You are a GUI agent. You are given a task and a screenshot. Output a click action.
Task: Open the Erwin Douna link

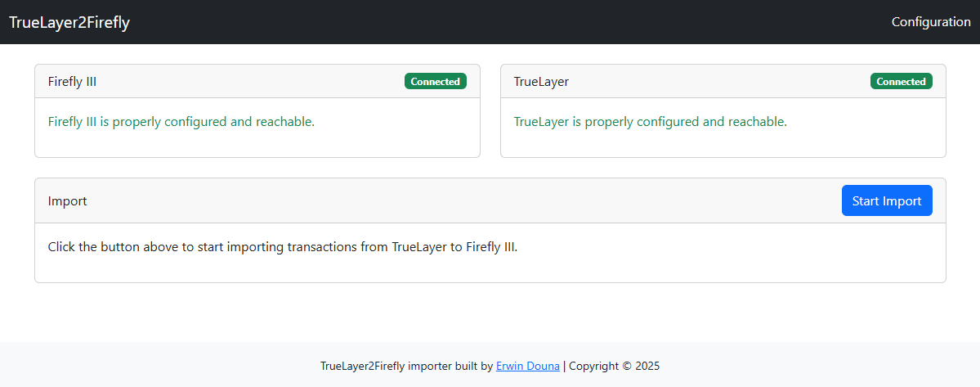[527, 366]
